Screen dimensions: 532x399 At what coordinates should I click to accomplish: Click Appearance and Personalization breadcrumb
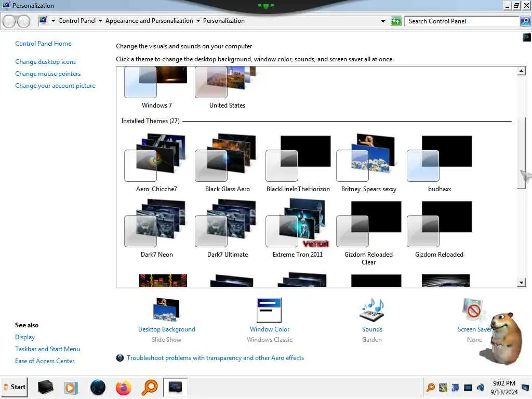[149, 21]
